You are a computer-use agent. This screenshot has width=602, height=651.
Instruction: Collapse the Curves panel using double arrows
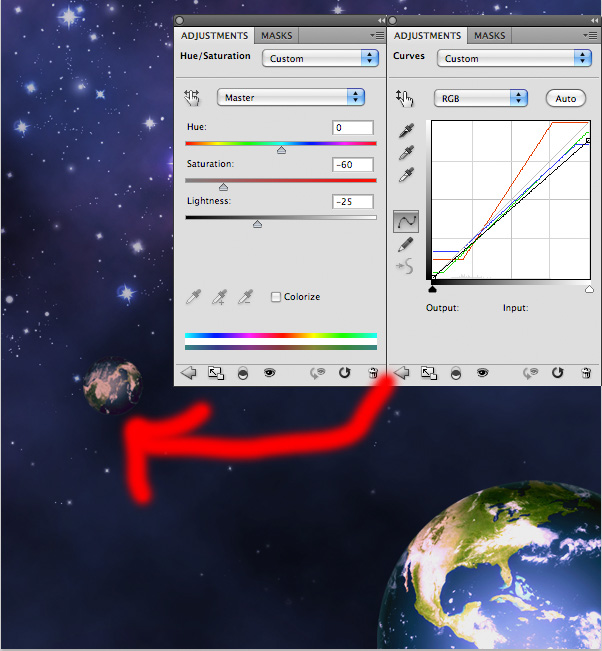click(594, 21)
